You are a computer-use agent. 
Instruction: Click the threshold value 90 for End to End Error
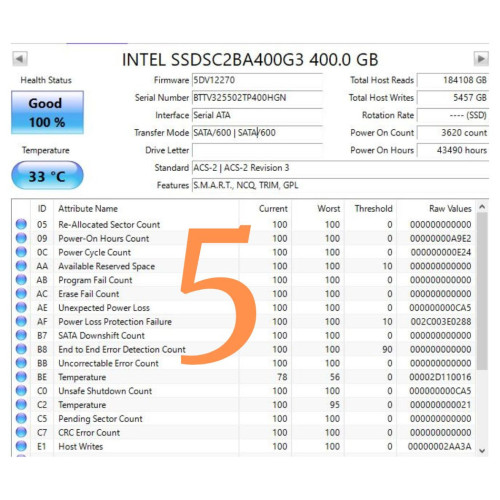pyautogui.click(x=387, y=349)
